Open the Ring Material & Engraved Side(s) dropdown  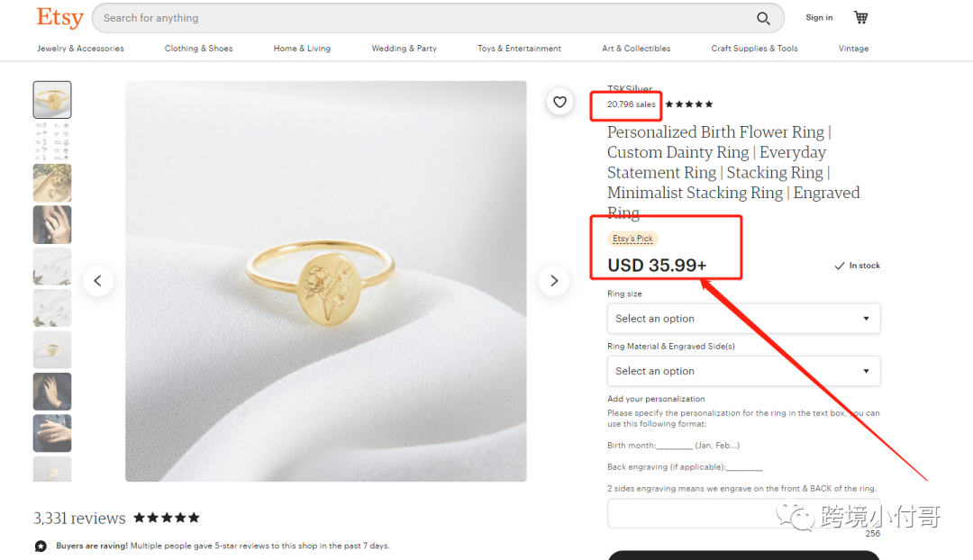(743, 371)
